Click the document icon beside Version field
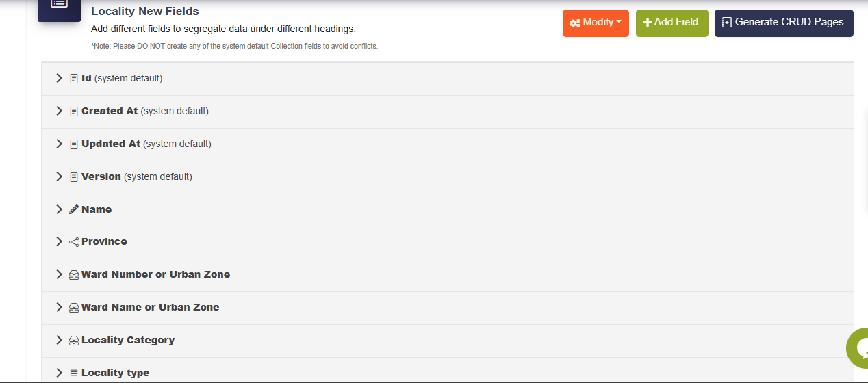This screenshot has width=868, height=383. click(x=74, y=177)
